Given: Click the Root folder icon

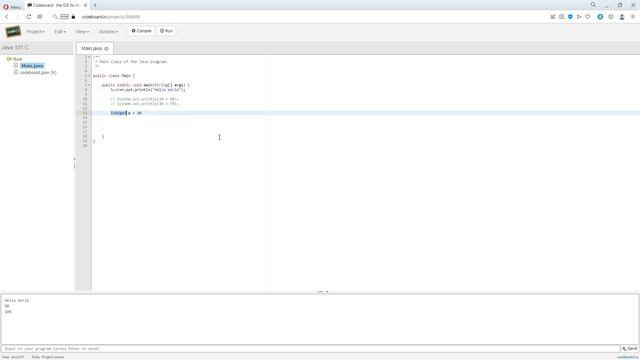Looking at the screenshot, I should 9,59.
